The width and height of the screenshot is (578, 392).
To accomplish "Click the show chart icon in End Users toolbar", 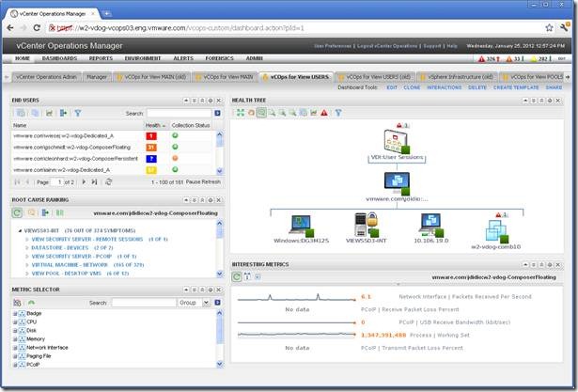I will 49,113.
